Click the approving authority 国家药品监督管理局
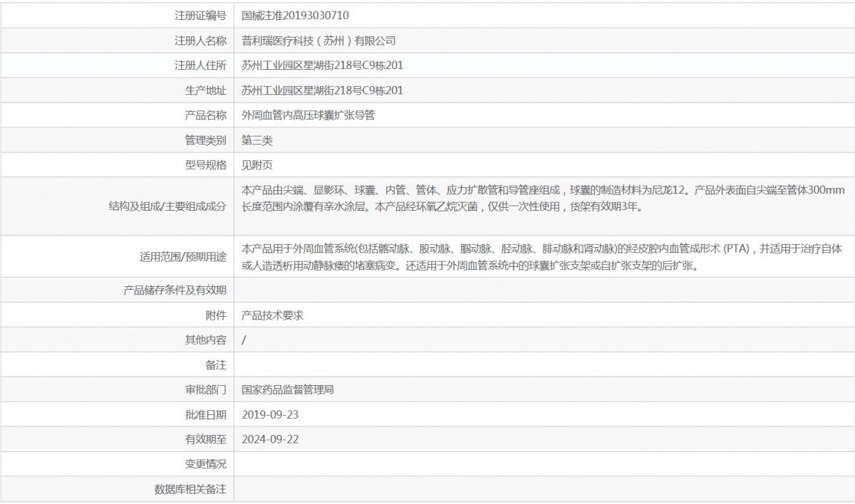The image size is (855, 504). tap(289, 389)
